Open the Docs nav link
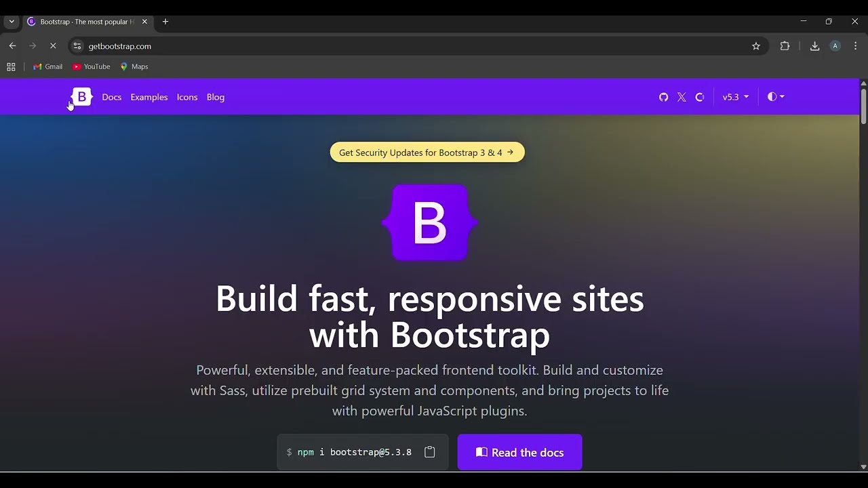The width and height of the screenshot is (868, 488). coord(112,97)
